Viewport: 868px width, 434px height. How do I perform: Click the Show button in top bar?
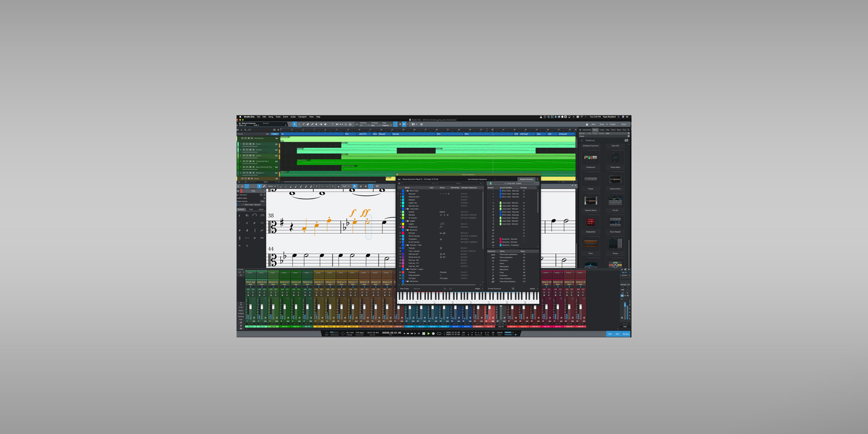pyautogui.click(x=624, y=124)
